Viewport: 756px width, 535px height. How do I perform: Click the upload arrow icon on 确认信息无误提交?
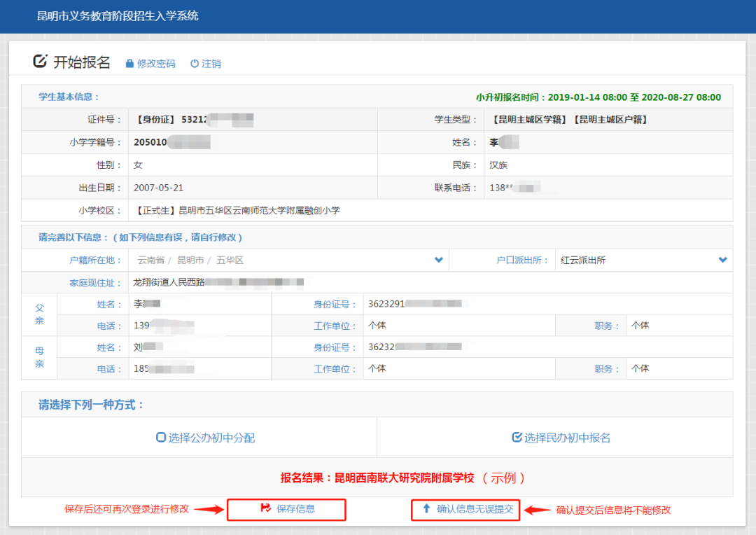point(427,508)
